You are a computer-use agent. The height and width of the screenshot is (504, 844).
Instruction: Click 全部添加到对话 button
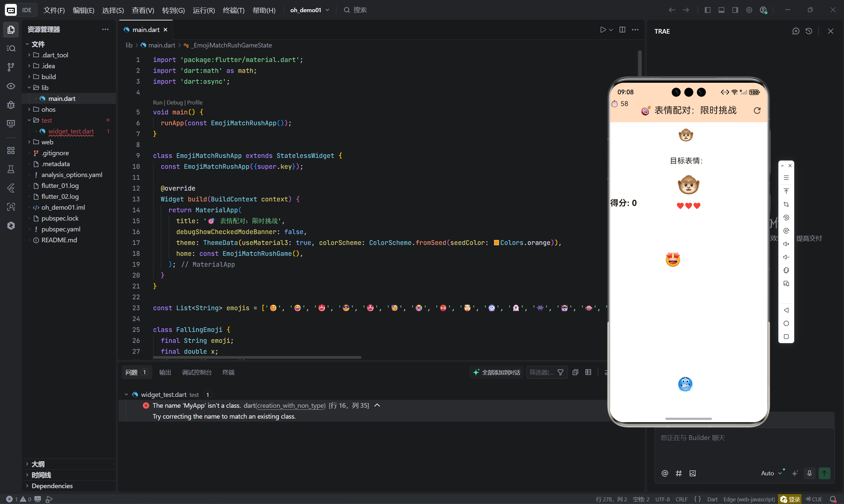pyautogui.click(x=497, y=372)
